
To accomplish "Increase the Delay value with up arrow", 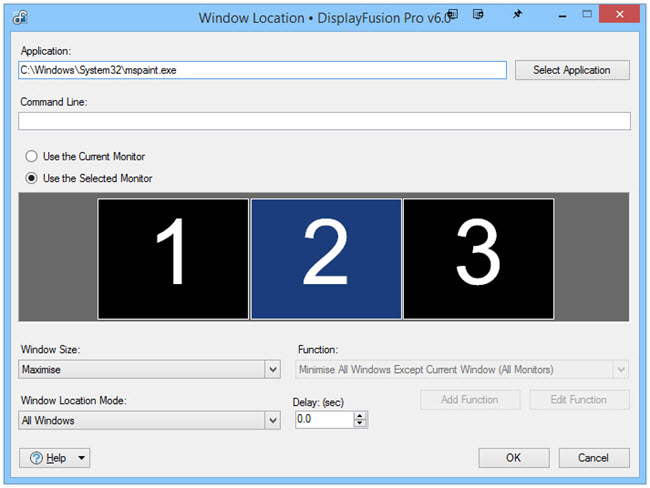I will pyautogui.click(x=360, y=415).
